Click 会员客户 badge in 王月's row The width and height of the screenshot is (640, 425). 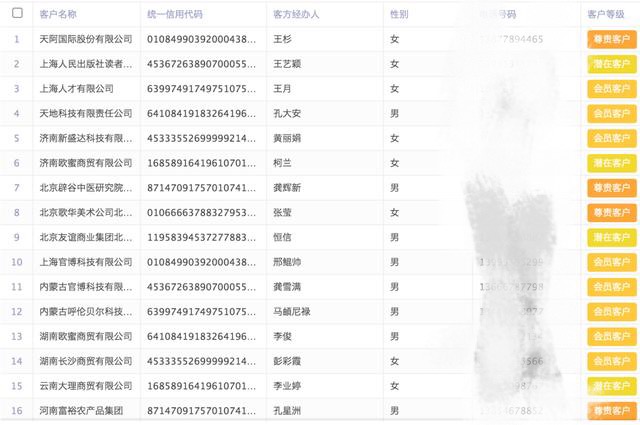click(611, 89)
